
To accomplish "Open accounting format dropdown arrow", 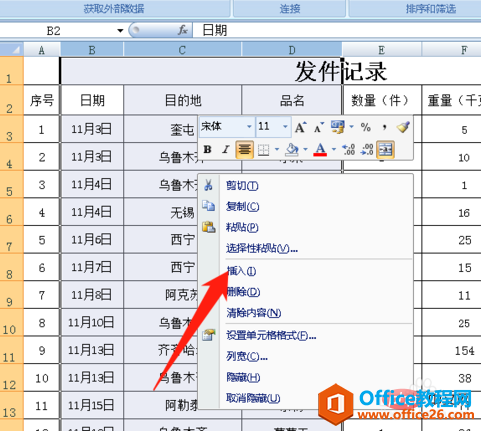I will click(x=351, y=127).
